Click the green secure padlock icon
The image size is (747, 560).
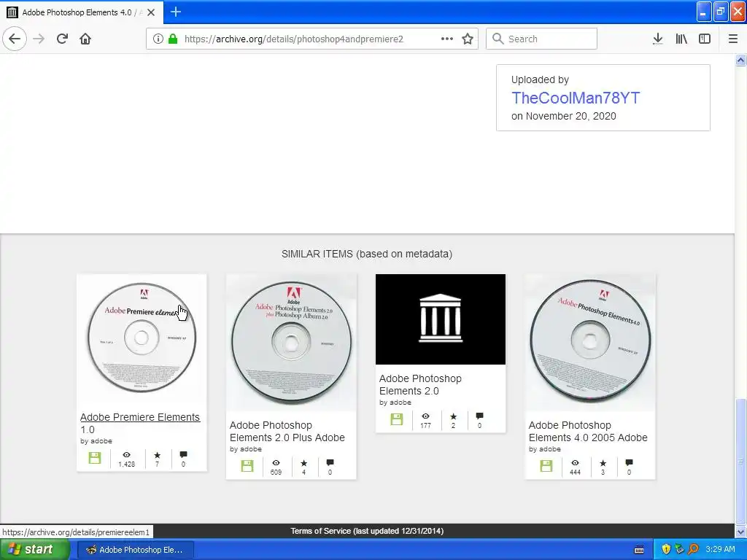click(x=173, y=39)
